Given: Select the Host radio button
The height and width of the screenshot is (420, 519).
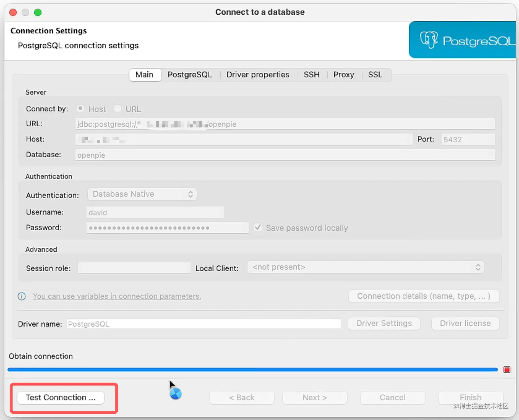Looking at the screenshot, I should (80, 108).
